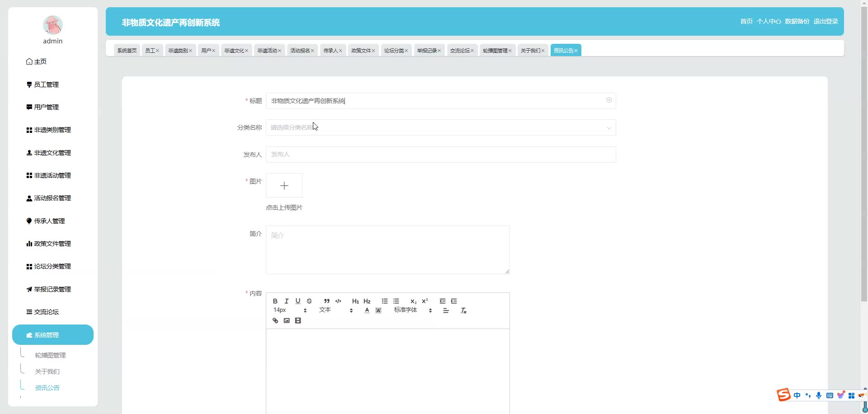Open the Sogou soft keyboard
Screen dimensions: 868x414
pyautogui.click(x=830, y=395)
